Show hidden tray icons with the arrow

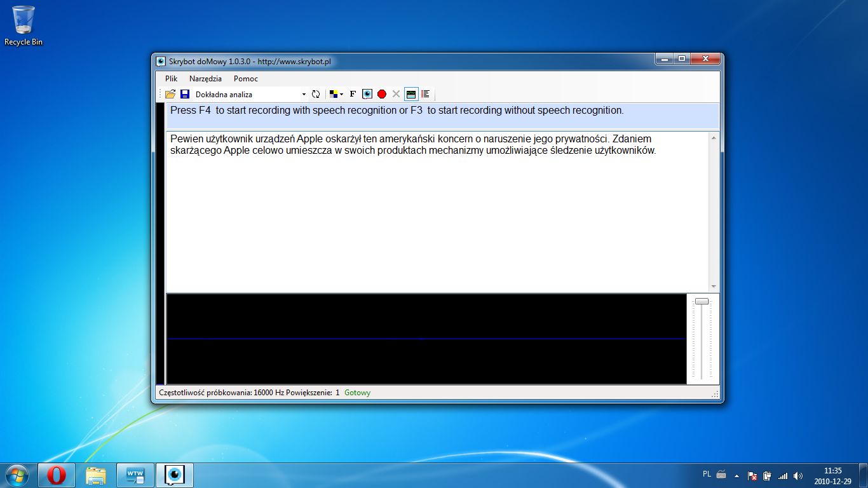pos(737,475)
